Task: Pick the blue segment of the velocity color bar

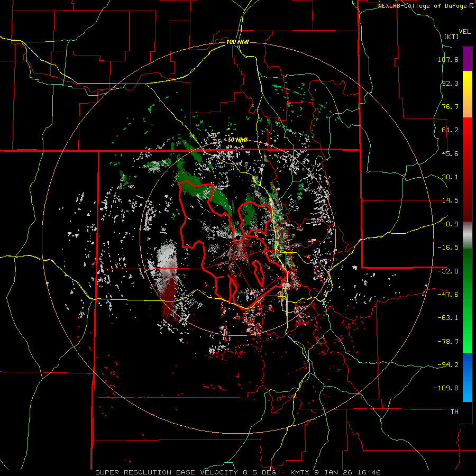Action: point(467,377)
